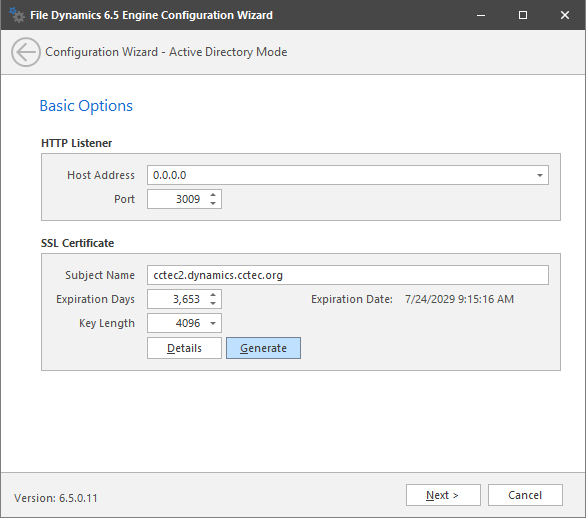This screenshot has width=586, height=518.
Task: Increase Port value with up arrow
Action: click(x=213, y=195)
